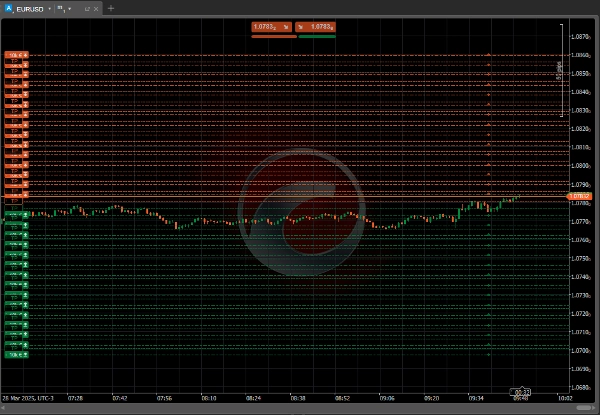Click the order marker triangle on the 1.0860 line

tap(489, 55)
